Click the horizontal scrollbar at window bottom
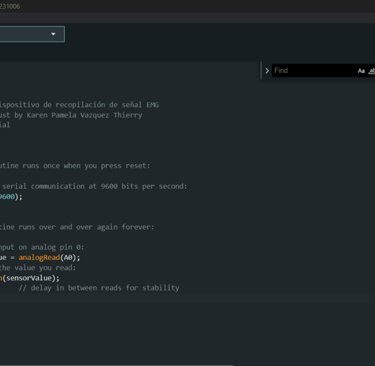The width and height of the screenshot is (375, 366). pyautogui.click(x=117, y=365)
